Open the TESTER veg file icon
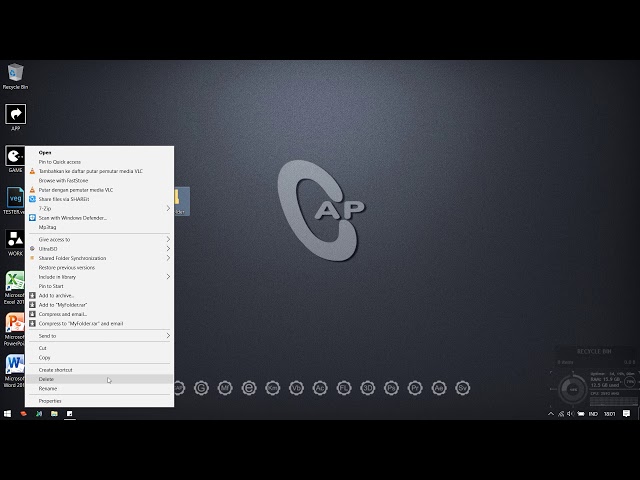Screen dimensions: 640x480 [x=14, y=201]
